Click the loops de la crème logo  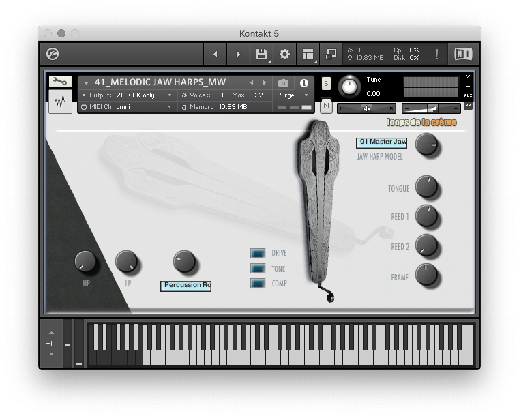click(421, 122)
